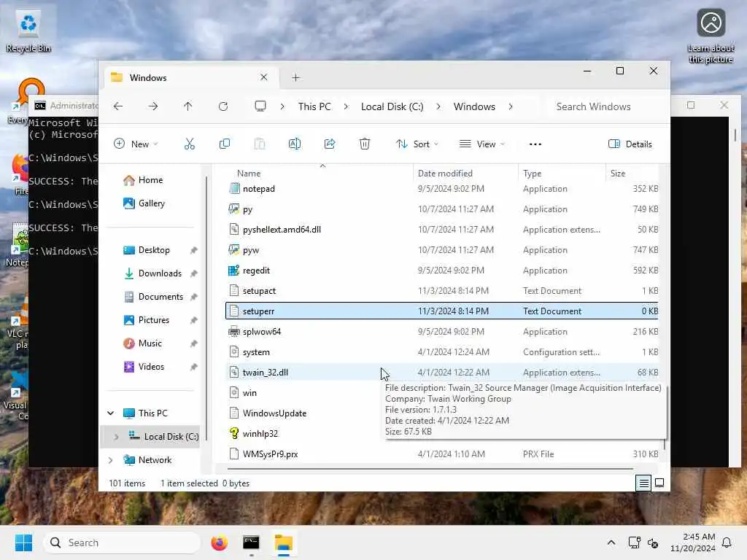The image size is (747, 560).
Task: Close the Windows tab
Action: click(x=264, y=77)
